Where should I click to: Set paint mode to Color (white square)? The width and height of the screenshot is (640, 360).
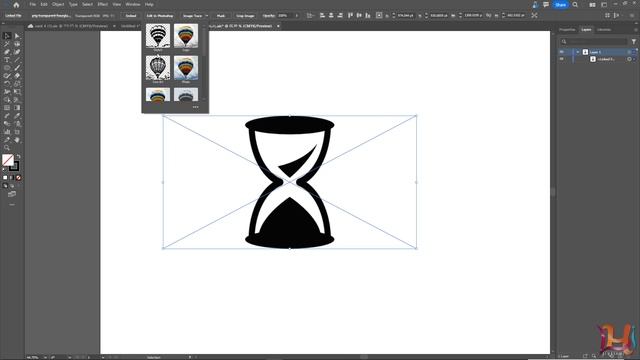click(x=5, y=178)
